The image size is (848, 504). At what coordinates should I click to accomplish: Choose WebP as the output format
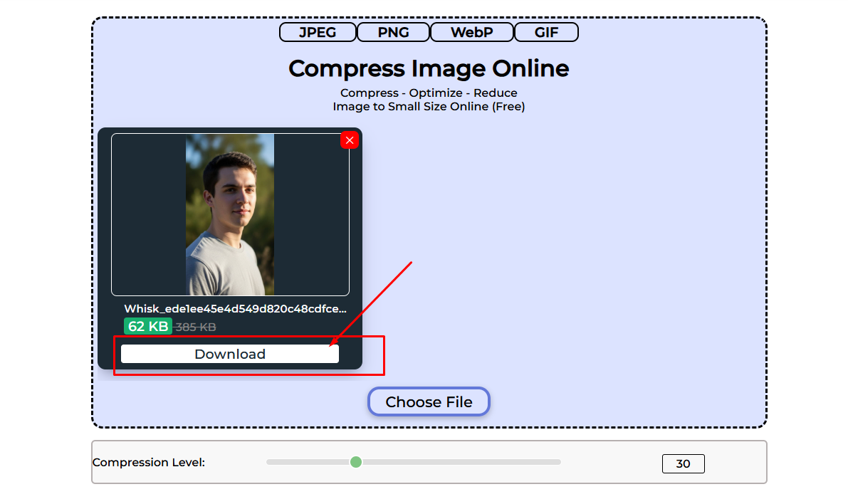pyautogui.click(x=471, y=31)
